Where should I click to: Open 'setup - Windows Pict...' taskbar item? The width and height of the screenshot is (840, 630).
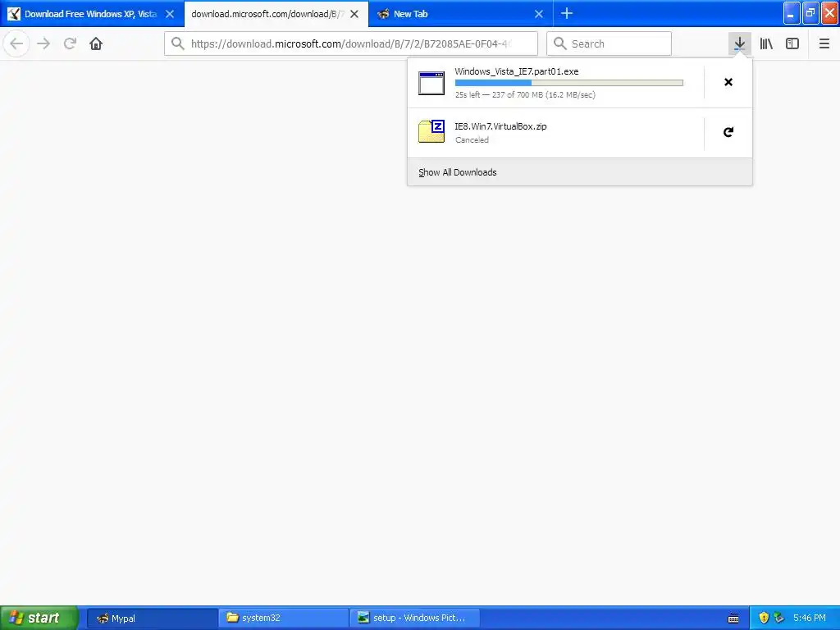point(414,618)
